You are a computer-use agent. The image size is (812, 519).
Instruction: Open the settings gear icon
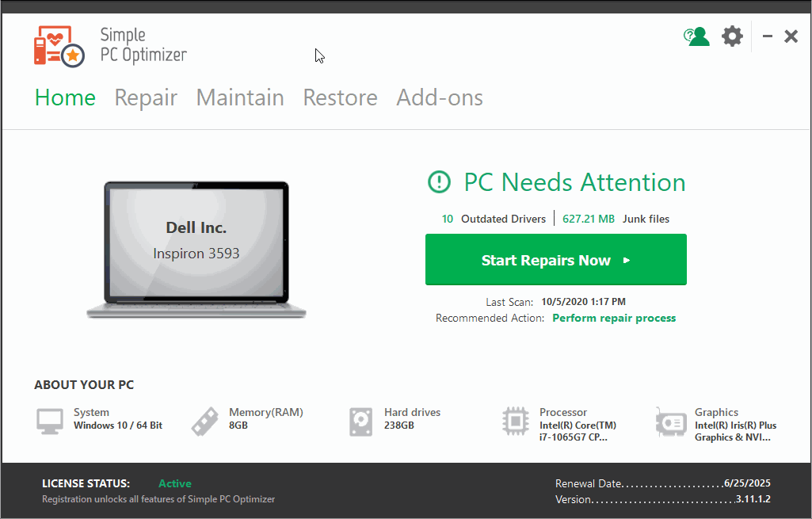[732, 36]
